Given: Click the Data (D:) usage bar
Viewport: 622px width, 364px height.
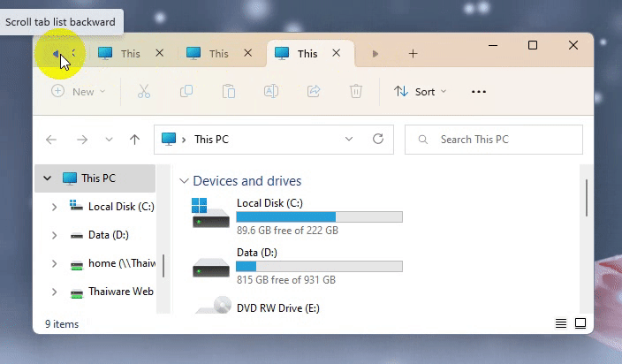Looking at the screenshot, I should pos(319,267).
